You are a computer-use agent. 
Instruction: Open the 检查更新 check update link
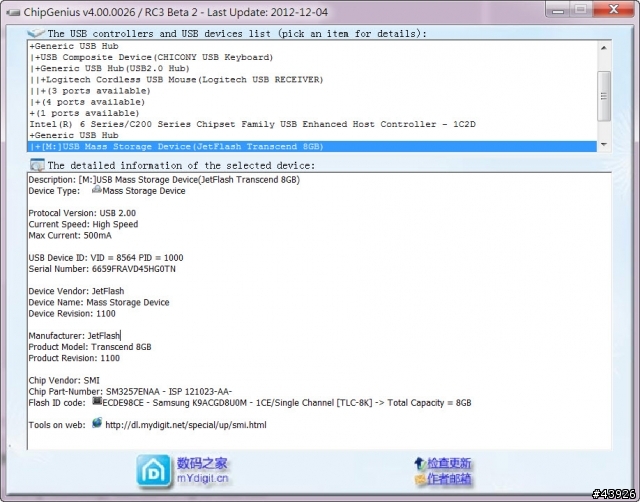tap(449, 463)
